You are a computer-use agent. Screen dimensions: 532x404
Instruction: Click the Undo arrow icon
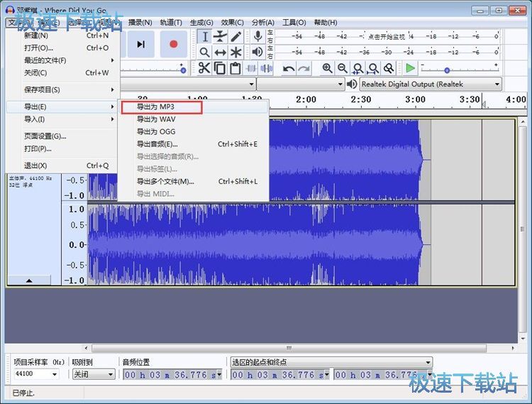point(289,69)
